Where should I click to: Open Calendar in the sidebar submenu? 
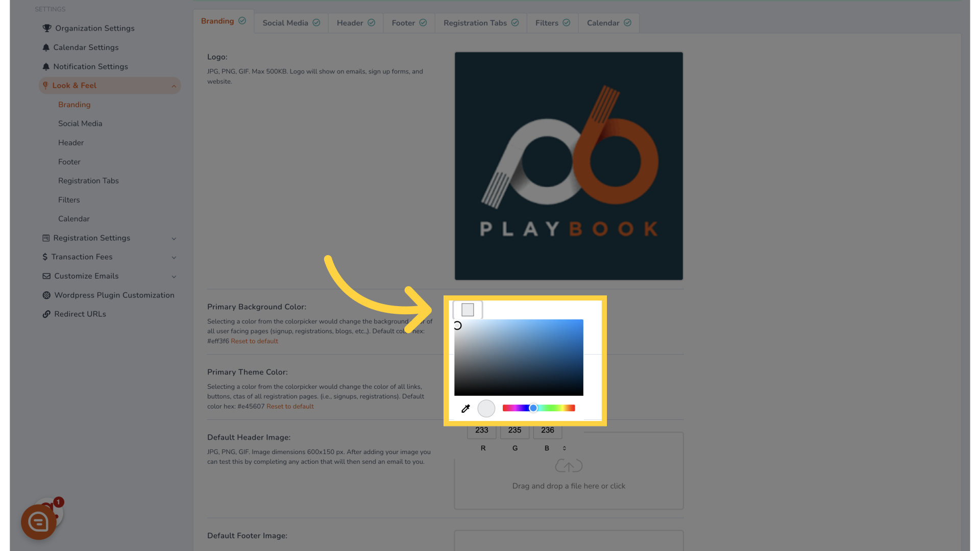click(x=74, y=219)
